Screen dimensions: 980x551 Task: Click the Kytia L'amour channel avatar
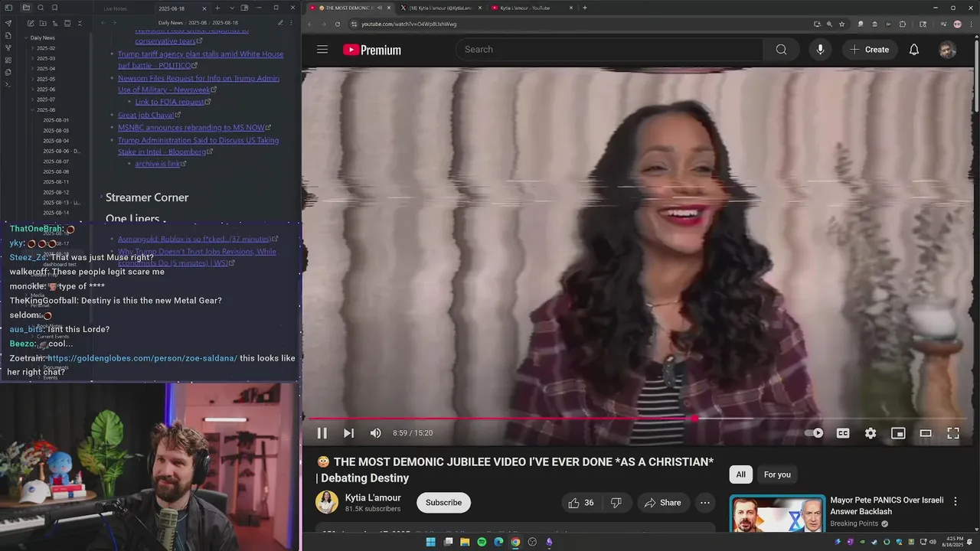point(327,503)
